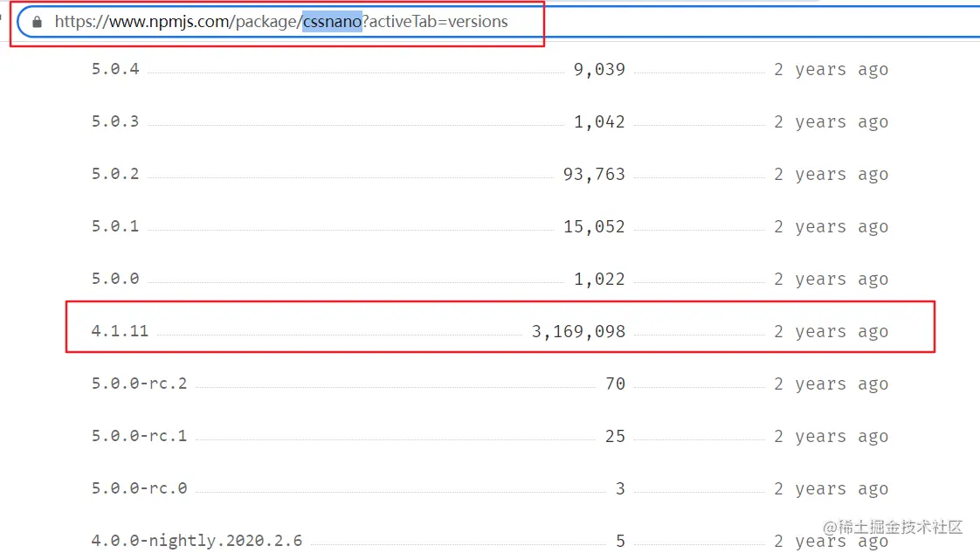The width and height of the screenshot is (980, 553).
Task: Click download count 9,039
Action: coord(599,69)
